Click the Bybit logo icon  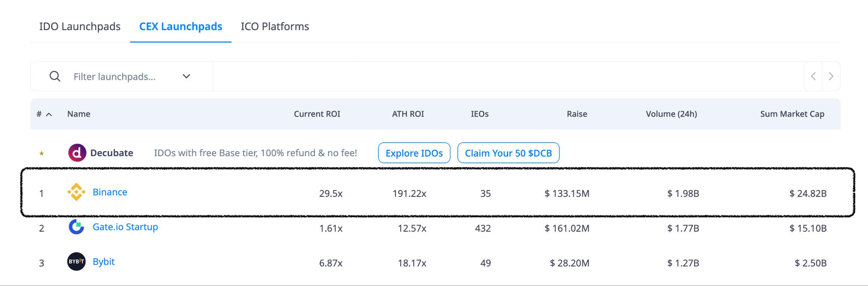click(76, 262)
